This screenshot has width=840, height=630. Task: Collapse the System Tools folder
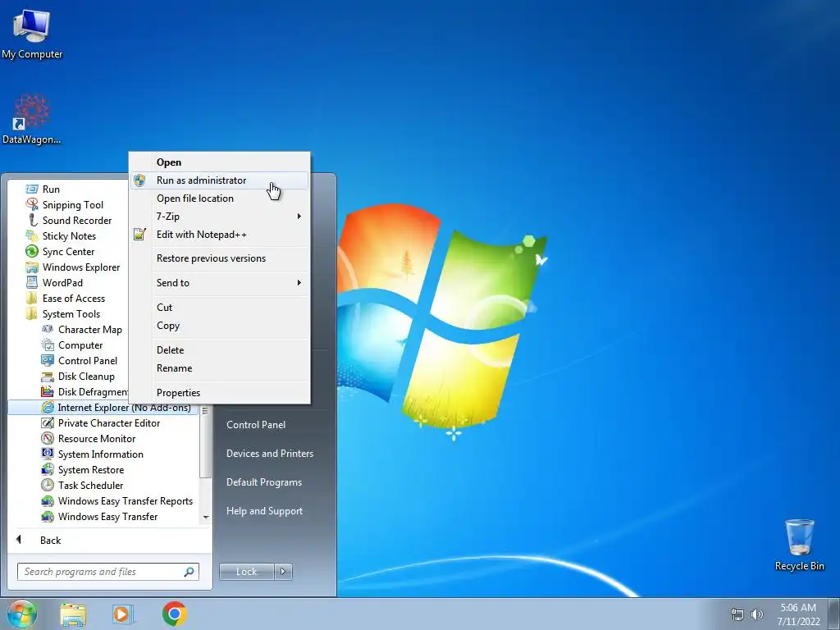[x=63, y=314]
